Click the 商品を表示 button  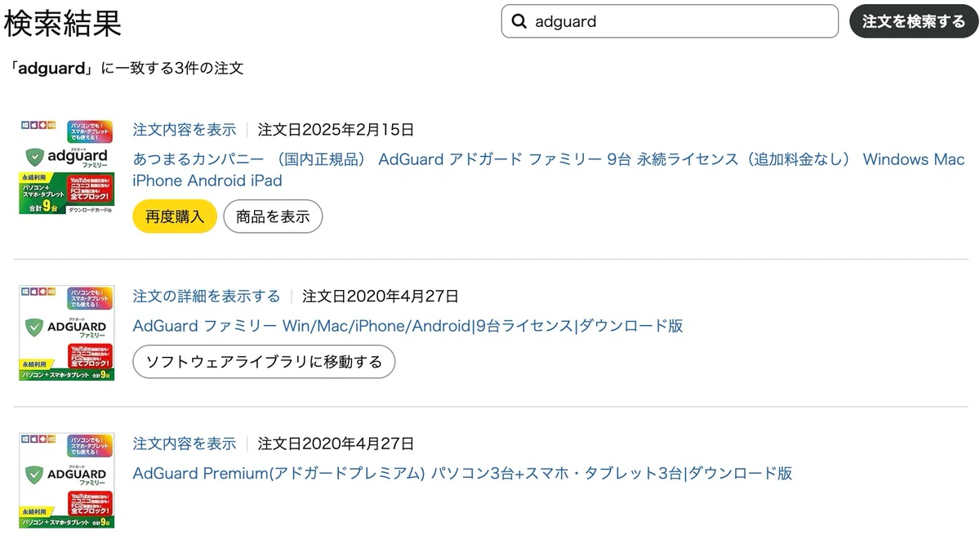click(x=273, y=216)
